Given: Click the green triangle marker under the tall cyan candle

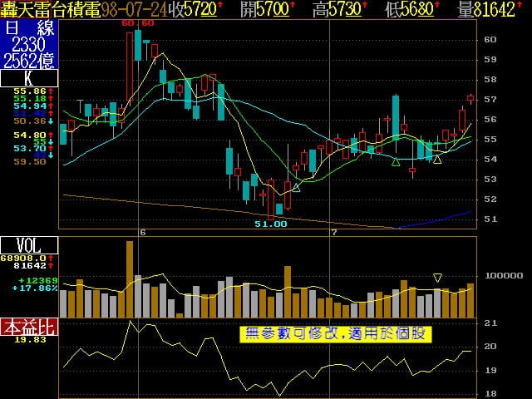Looking at the screenshot, I should 396,160.
